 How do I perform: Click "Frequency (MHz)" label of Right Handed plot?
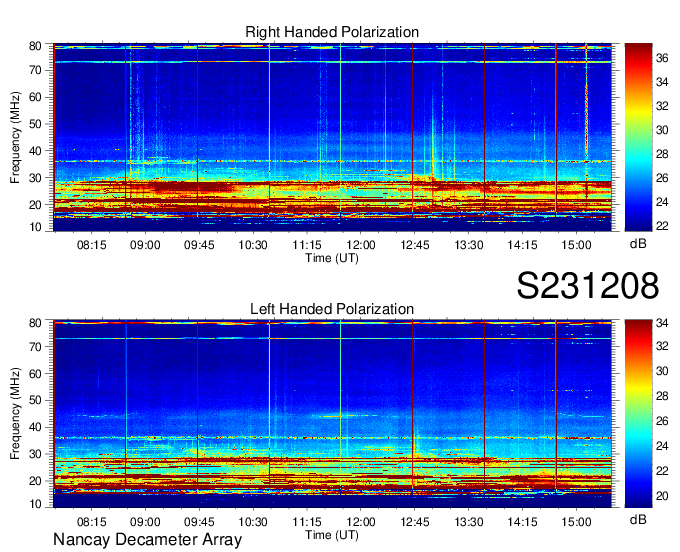click(15, 137)
